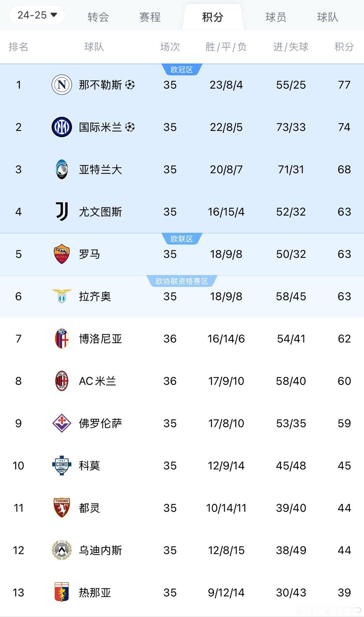364x617 pixels.
Task: Open the 球员 tab
Action: coord(276,17)
